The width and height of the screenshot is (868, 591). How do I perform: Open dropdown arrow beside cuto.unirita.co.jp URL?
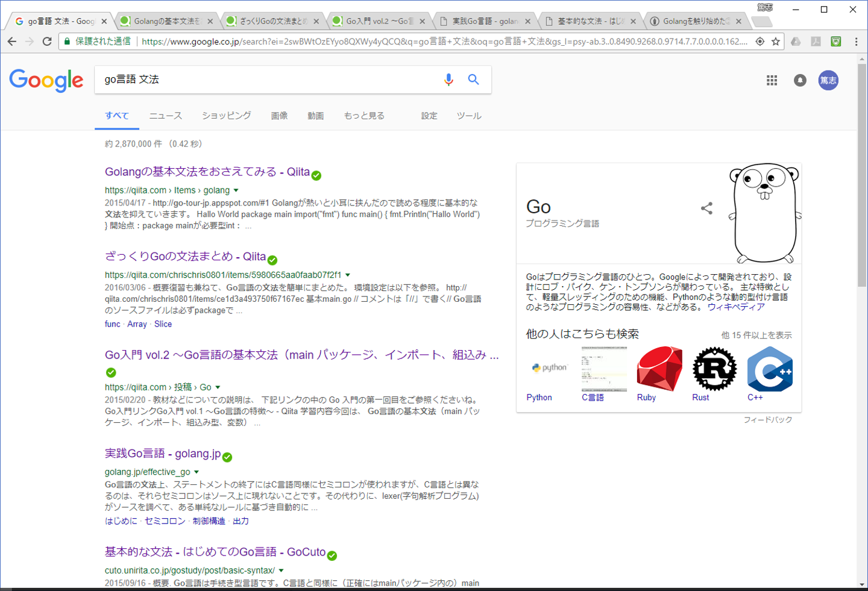click(281, 571)
